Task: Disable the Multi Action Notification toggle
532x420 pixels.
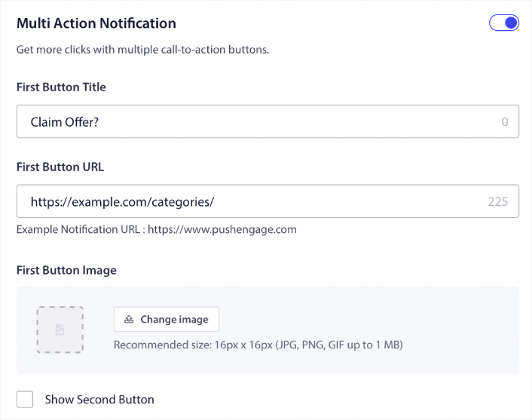Action: pyautogui.click(x=504, y=23)
